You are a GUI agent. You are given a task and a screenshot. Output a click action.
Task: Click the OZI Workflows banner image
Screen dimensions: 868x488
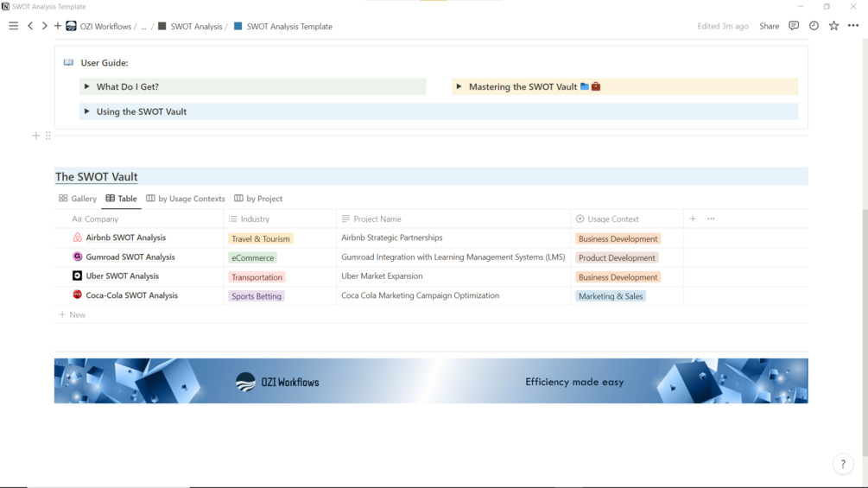point(431,381)
